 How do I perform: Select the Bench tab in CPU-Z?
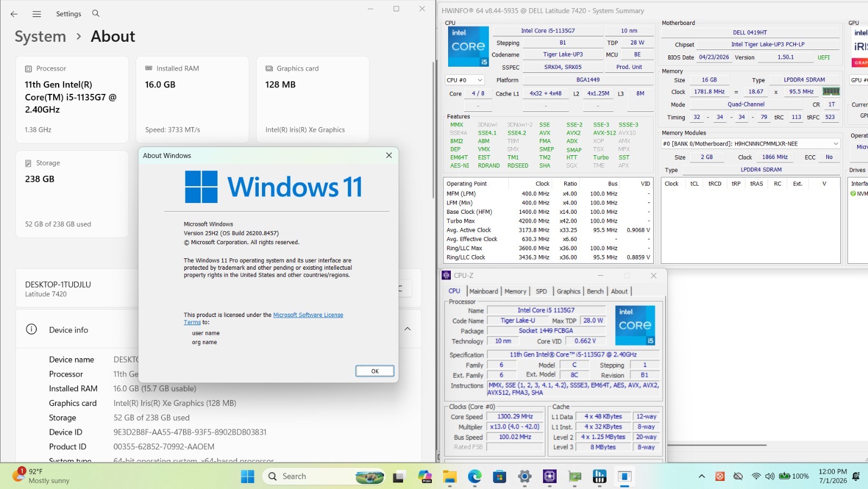point(595,291)
